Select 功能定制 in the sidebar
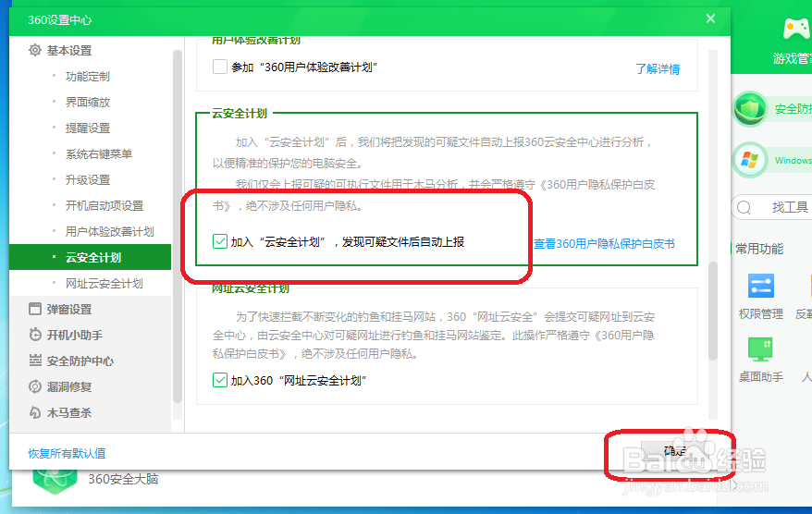The image size is (812, 514). (x=88, y=77)
